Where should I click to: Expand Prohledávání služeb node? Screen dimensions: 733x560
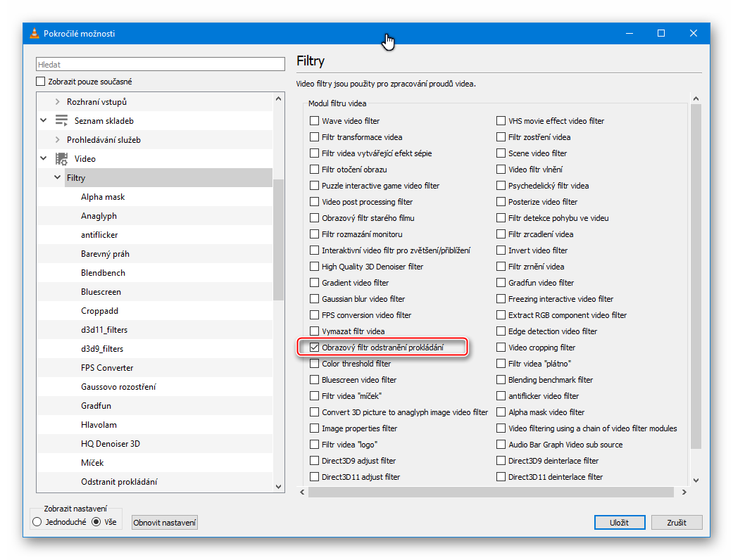pyautogui.click(x=57, y=140)
